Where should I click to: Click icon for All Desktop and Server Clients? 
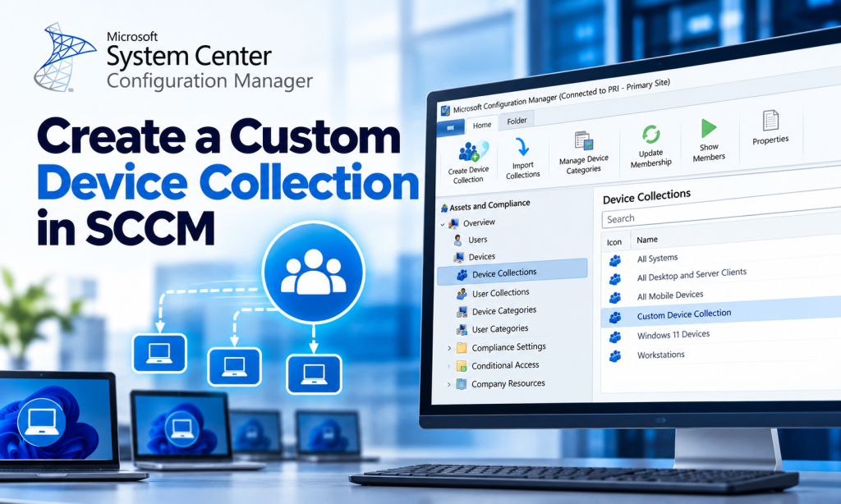coord(615,279)
